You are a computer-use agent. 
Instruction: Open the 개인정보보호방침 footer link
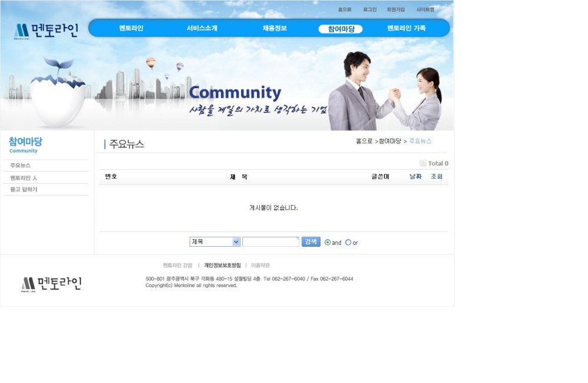coord(222,266)
